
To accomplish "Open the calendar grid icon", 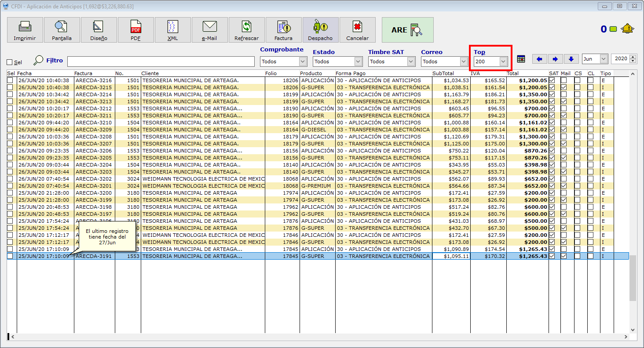I will pyautogui.click(x=521, y=59).
